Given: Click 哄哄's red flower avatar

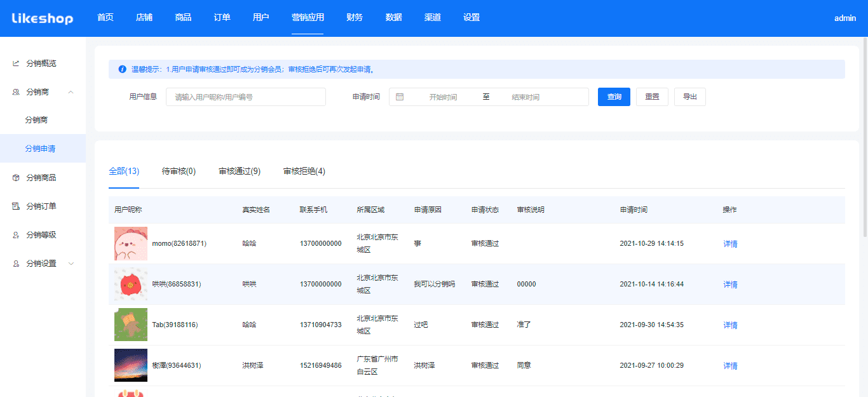Looking at the screenshot, I should (x=131, y=284).
